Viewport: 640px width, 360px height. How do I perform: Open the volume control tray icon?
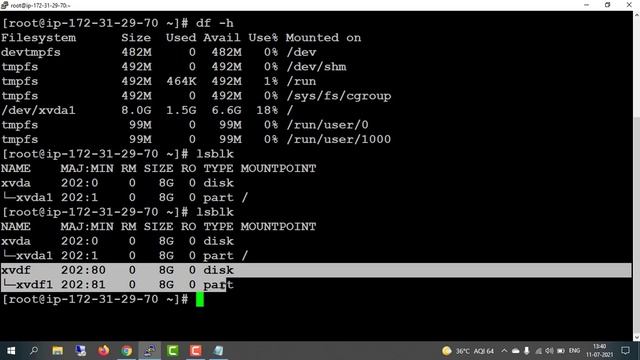click(x=549, y=351)
